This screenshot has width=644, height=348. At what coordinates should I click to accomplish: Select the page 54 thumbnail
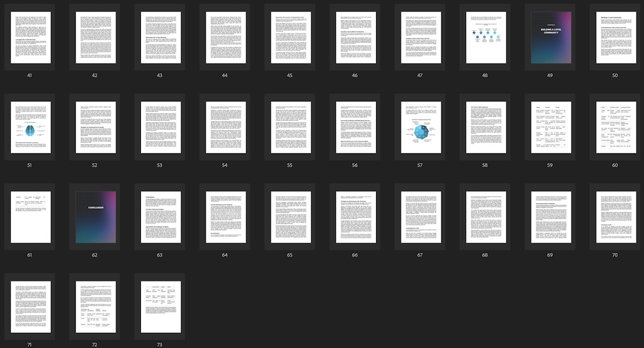225,127
